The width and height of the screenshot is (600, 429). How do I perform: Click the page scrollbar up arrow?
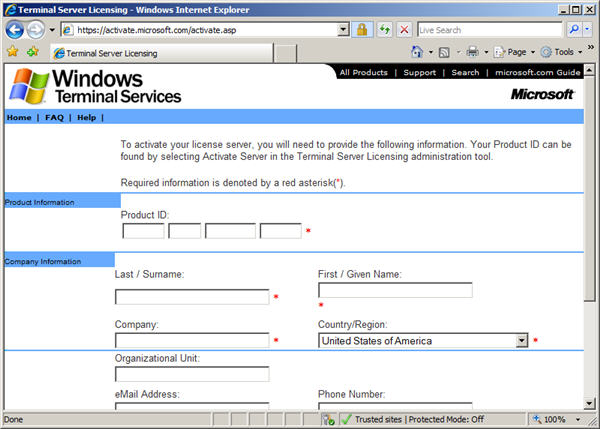coord(589,70)
